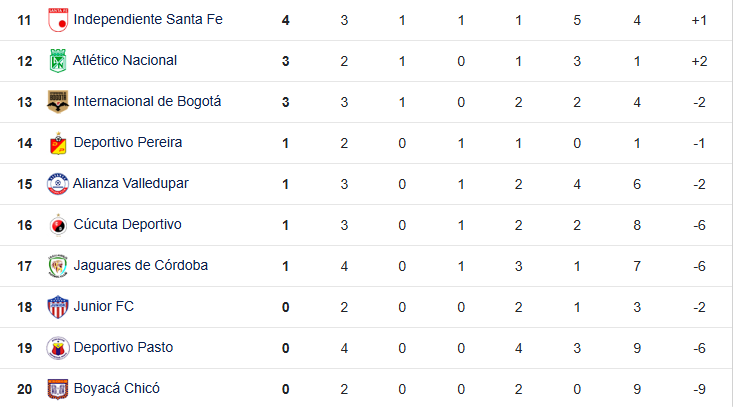735x407 pixels.
Task: Select the Deportivo Pasto team name
Action: click(123, 347)
